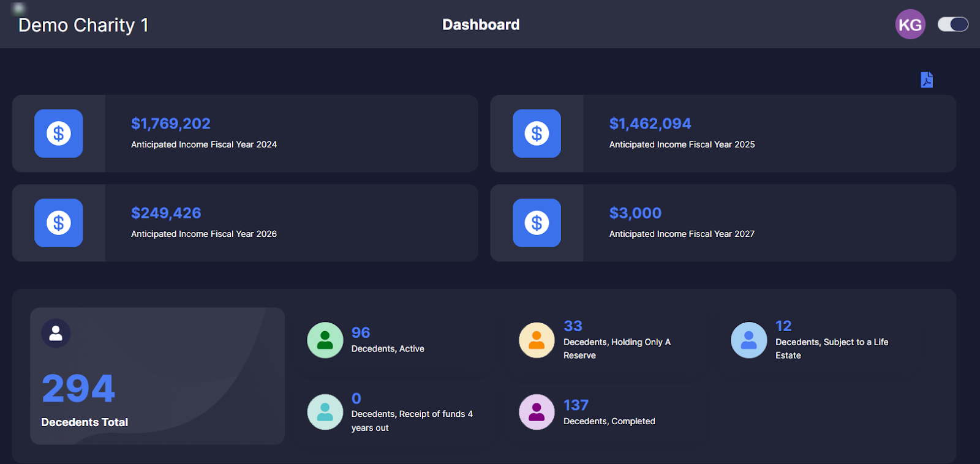Click the 137 completed decedents count

pos(576,405)
